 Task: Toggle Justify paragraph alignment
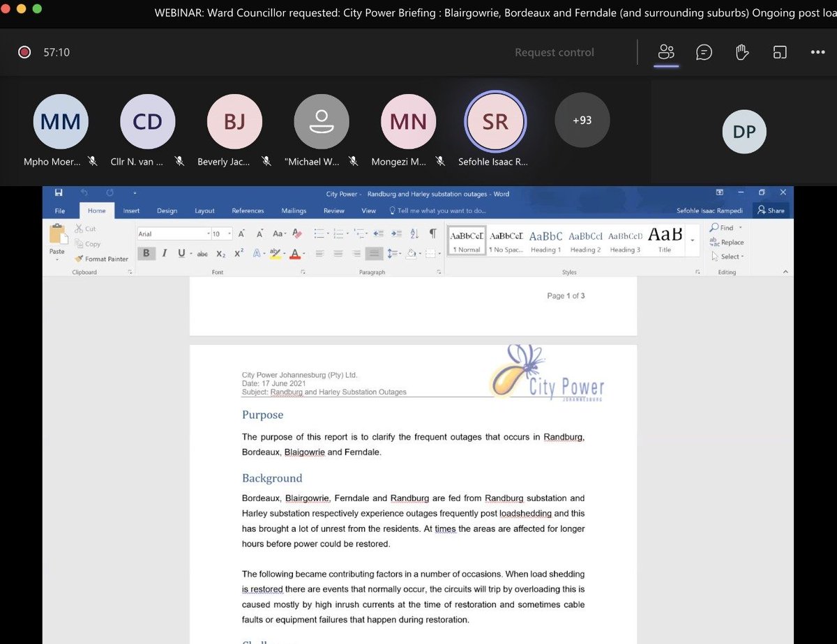coord(375,254)
